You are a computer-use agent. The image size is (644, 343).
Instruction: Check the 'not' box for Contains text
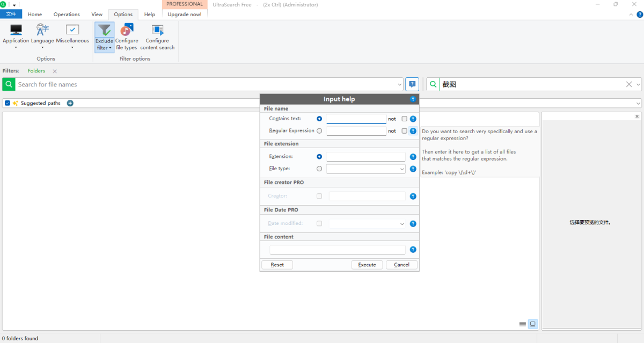[404, 119]
